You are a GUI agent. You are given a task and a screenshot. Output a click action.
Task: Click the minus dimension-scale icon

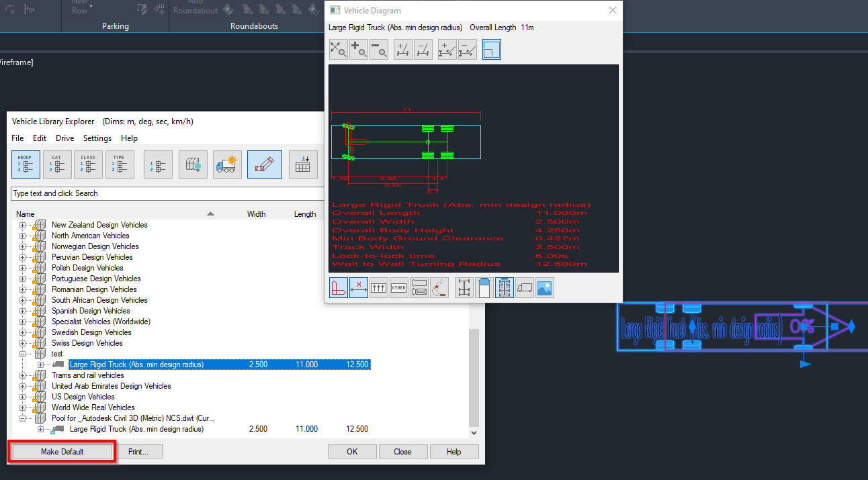pyautogui.click(x=423, y=50)
